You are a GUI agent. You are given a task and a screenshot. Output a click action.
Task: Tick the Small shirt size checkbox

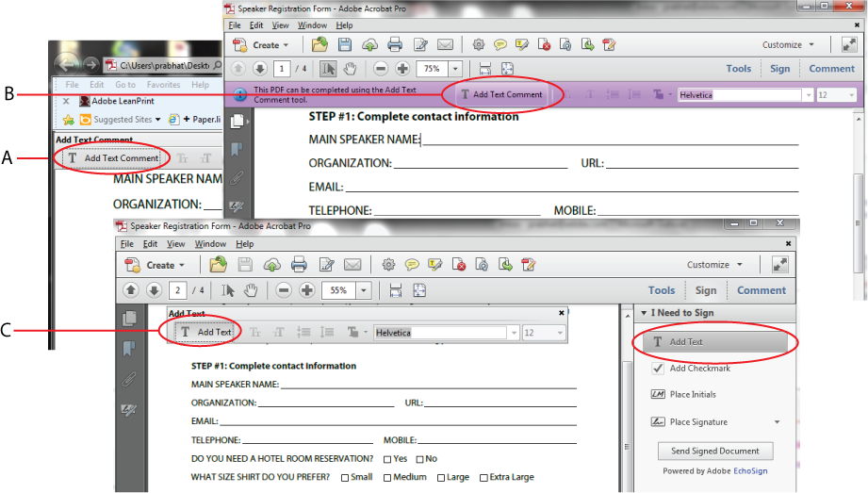tap(345, 478)
